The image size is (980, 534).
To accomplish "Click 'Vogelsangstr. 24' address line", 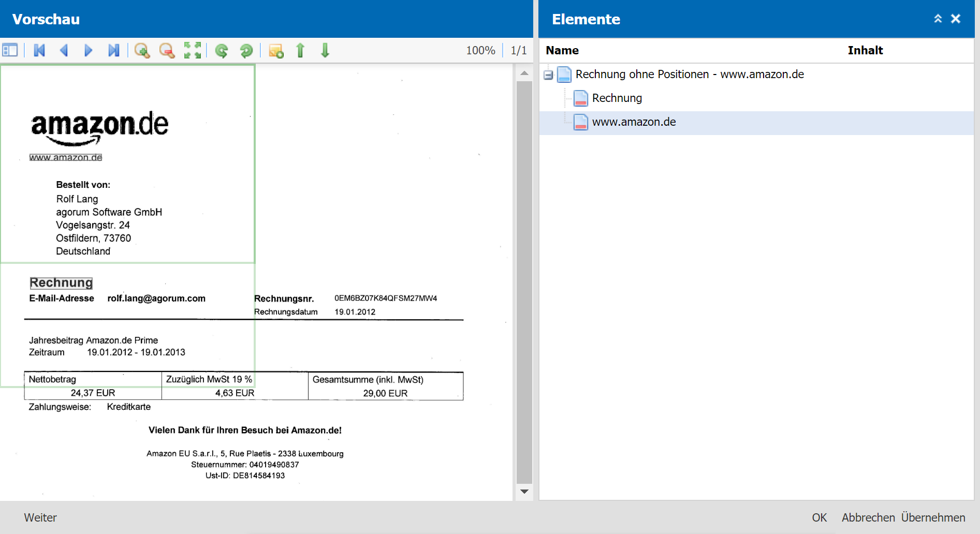I will coord(93,225).
